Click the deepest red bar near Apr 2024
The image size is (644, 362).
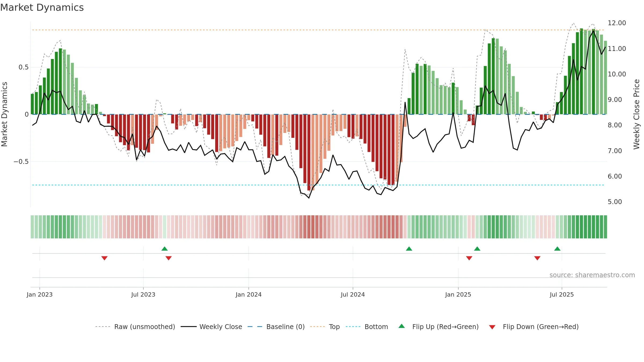(309, 152)
